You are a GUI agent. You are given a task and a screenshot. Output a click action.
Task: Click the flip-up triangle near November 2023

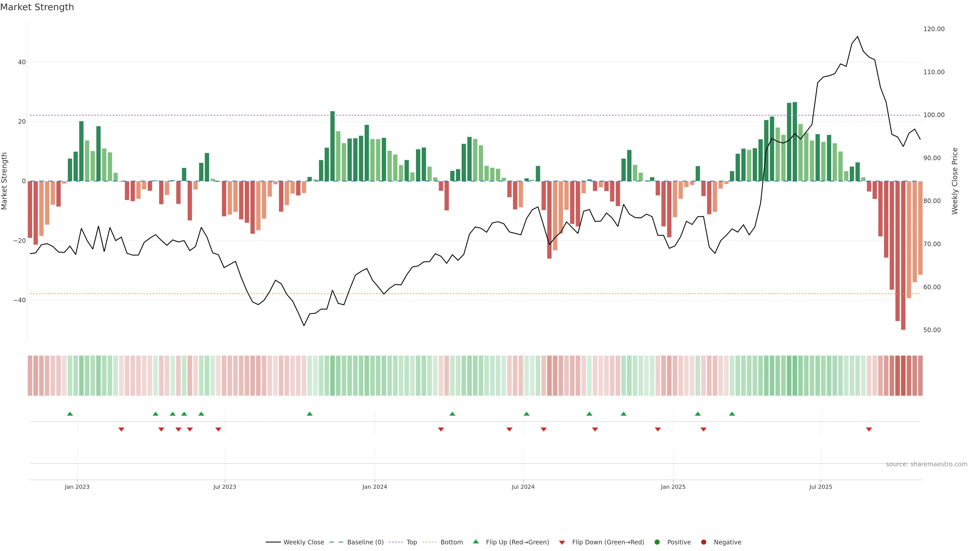click(x=310, y=414)
